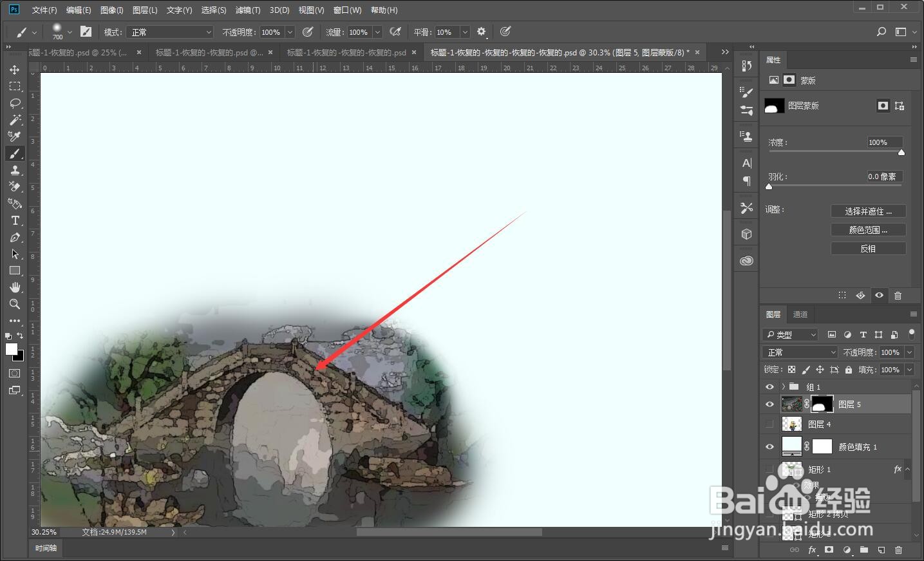Show 矩形 1 layer
Viewport: 924px width, 561px height.
[769, 470]
